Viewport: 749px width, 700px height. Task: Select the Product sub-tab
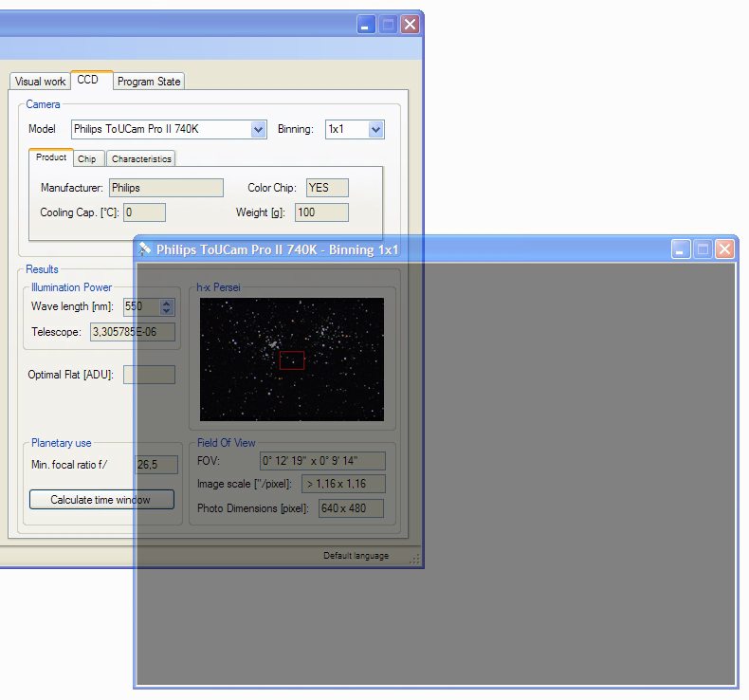[51, 157]
